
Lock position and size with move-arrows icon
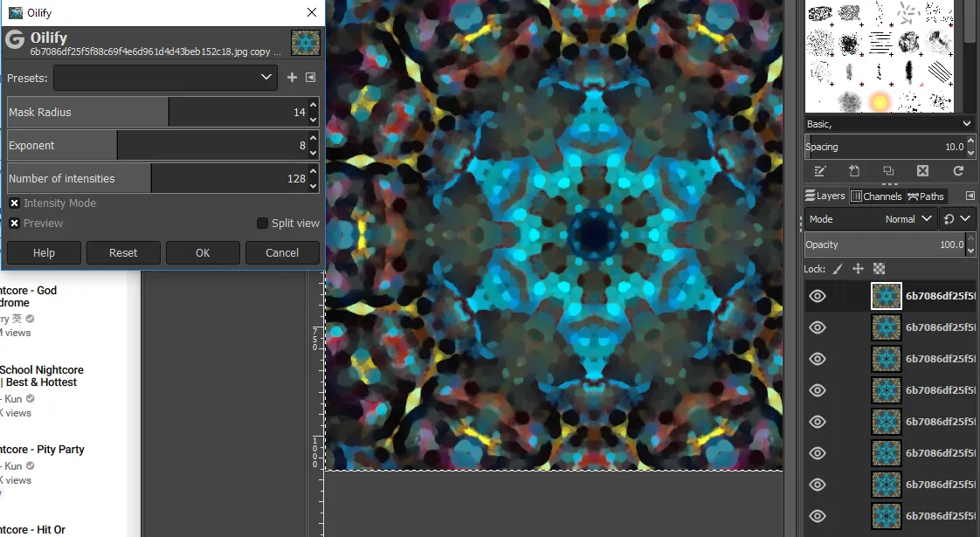tap(858, 269)
